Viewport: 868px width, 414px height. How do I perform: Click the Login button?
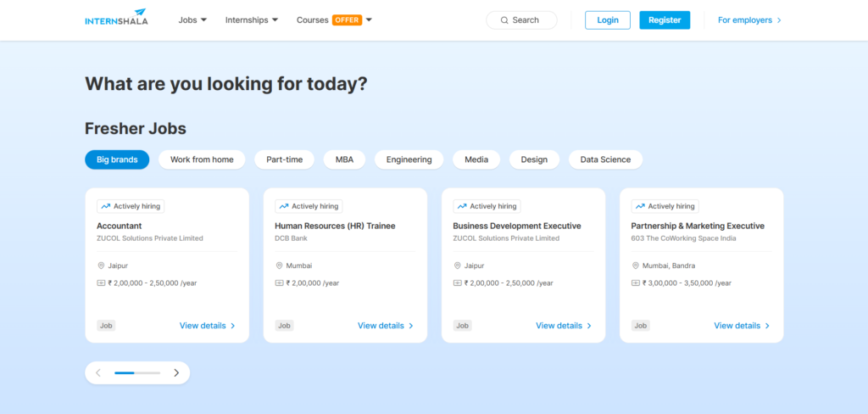point(608,20)
